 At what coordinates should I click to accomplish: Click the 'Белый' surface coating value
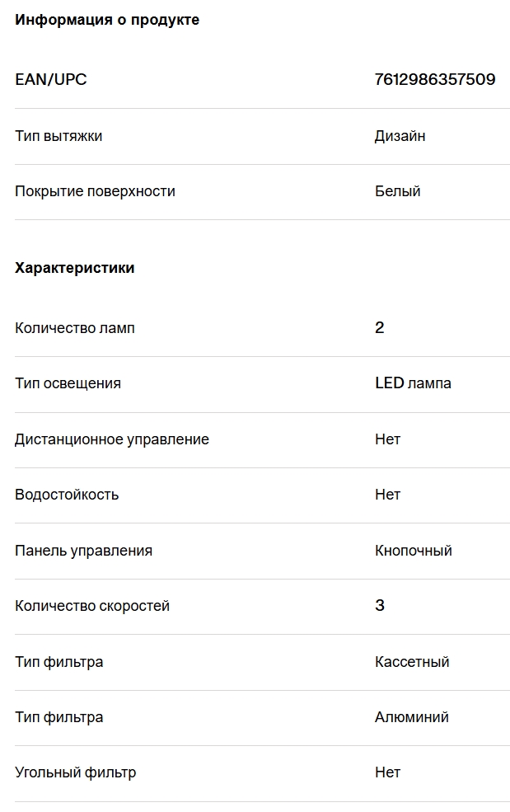click(x=398, y=191)
